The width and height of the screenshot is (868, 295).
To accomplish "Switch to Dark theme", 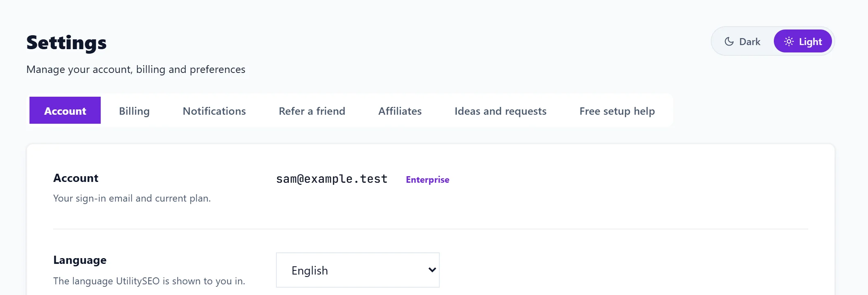I will point(742,41).
